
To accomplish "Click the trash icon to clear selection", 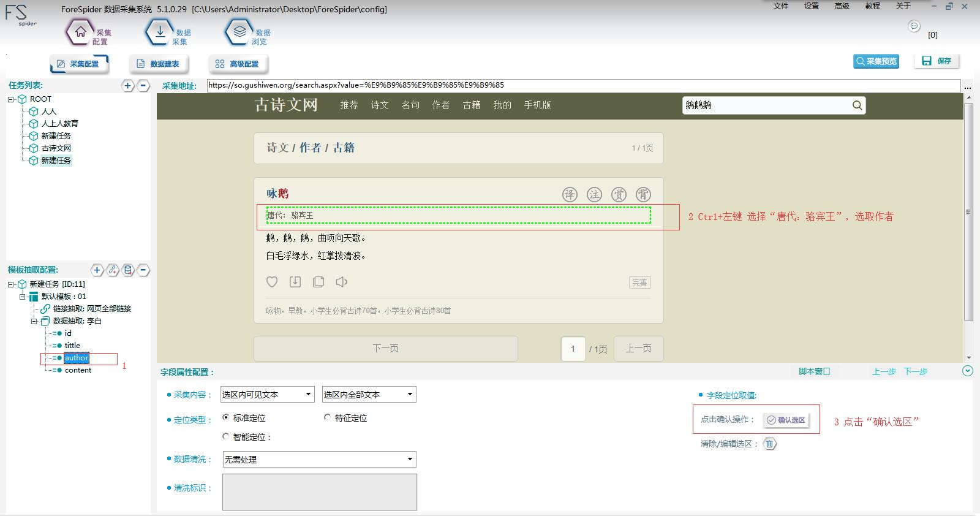I will point(770,444).
